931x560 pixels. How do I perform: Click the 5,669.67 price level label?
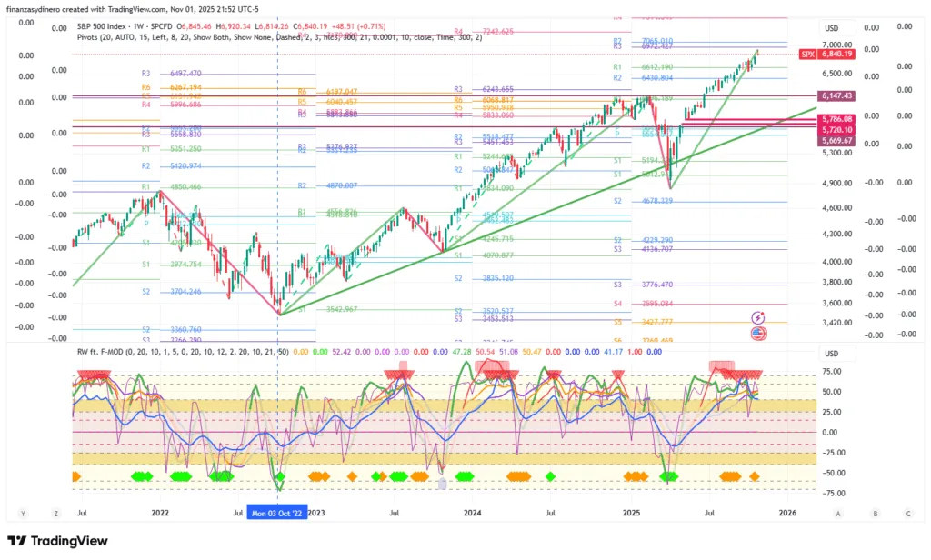[x=835, y=141]
